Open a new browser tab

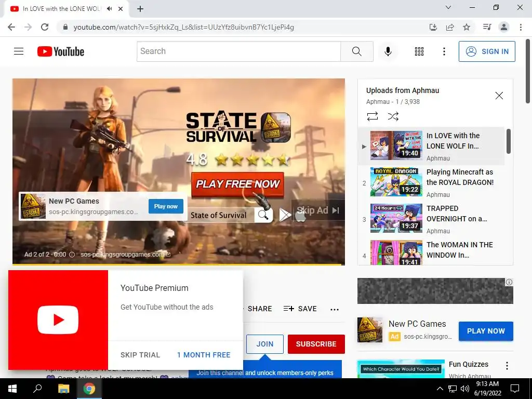140,9
